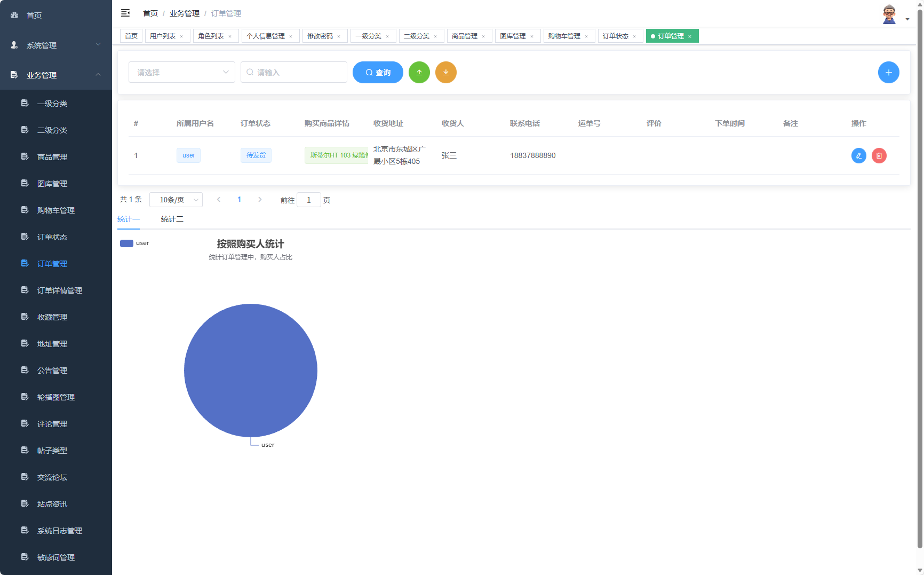Click the 请输入 search input field
Screen dimensions: 924x575
tap(299, 73)
